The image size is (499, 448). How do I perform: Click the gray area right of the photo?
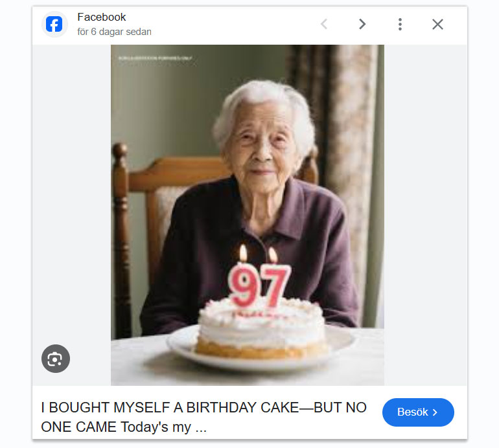(425, 194)
